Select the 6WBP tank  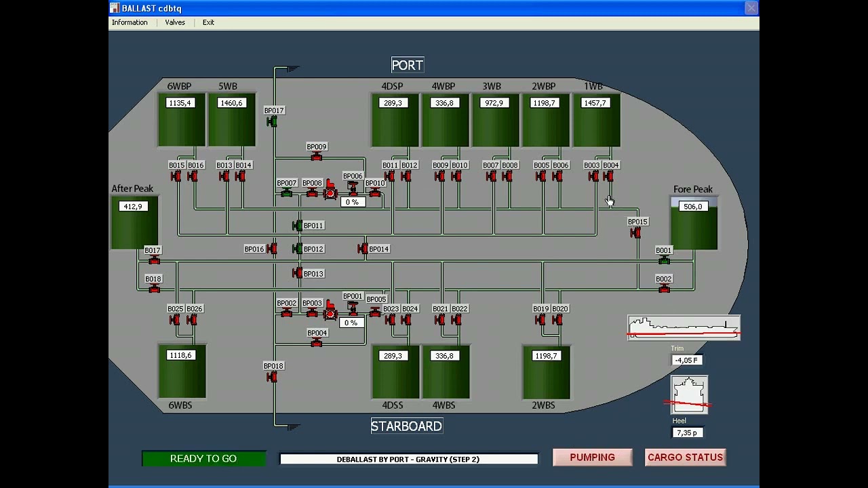[x=182, y=120]
